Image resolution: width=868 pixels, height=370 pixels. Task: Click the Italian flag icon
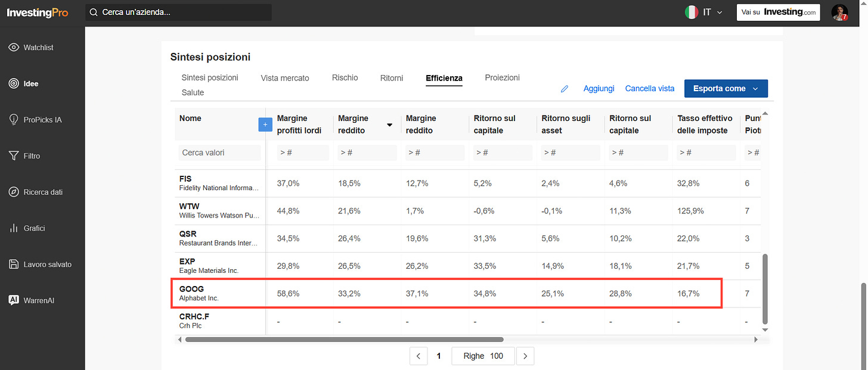coord(692,12)
